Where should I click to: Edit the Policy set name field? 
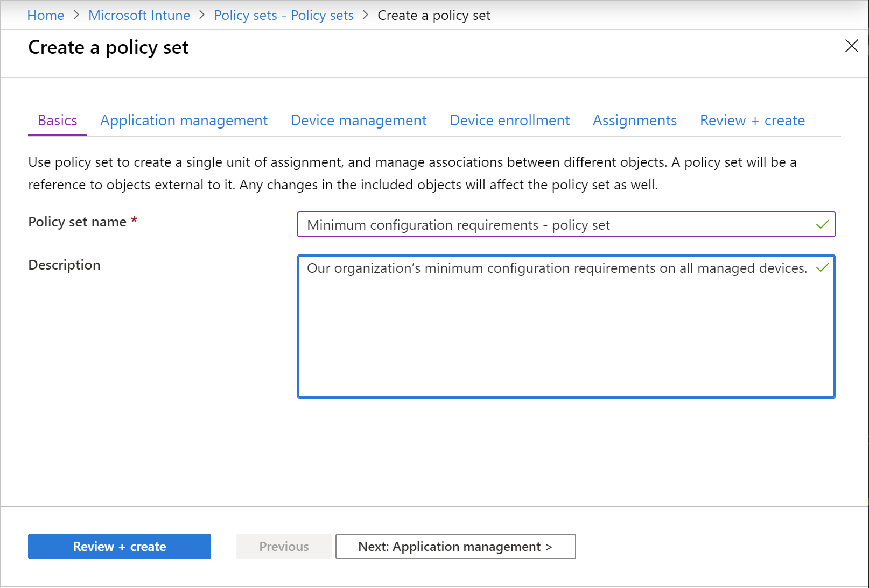(x=538, y=225)
